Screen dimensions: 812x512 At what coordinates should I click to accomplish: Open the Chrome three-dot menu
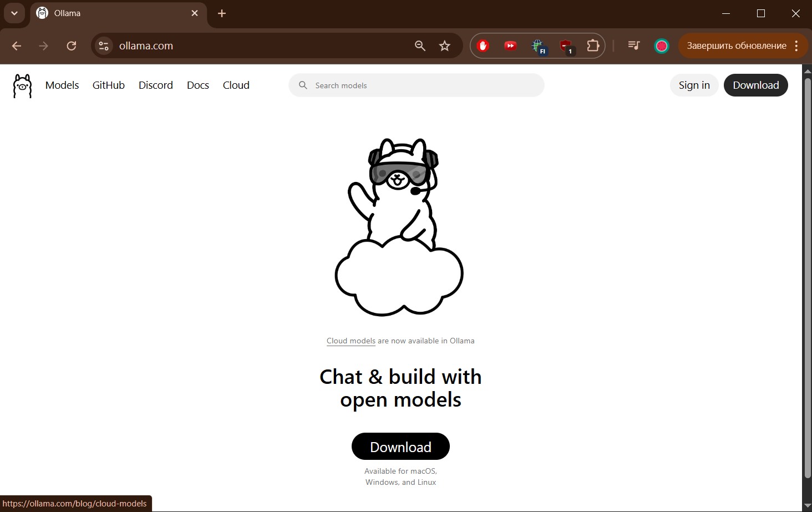coord(796,46)
